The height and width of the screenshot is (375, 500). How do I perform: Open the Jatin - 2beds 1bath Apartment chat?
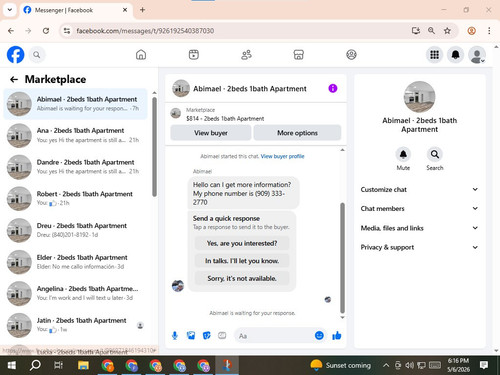point(76,325)
